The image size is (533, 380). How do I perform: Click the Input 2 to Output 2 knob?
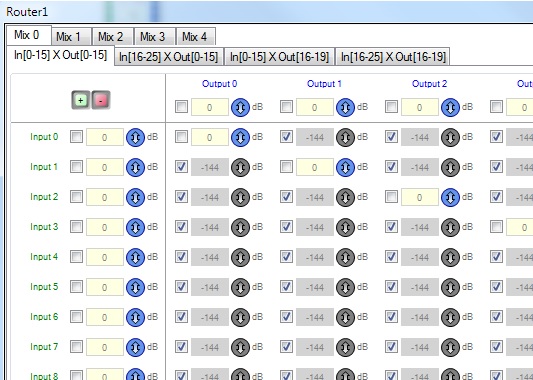click(x=450, y=197)
